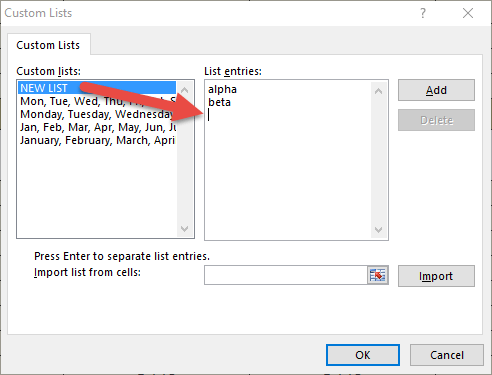Select the Custom Lists tab
492x375 pixels.
click(48, 45)
